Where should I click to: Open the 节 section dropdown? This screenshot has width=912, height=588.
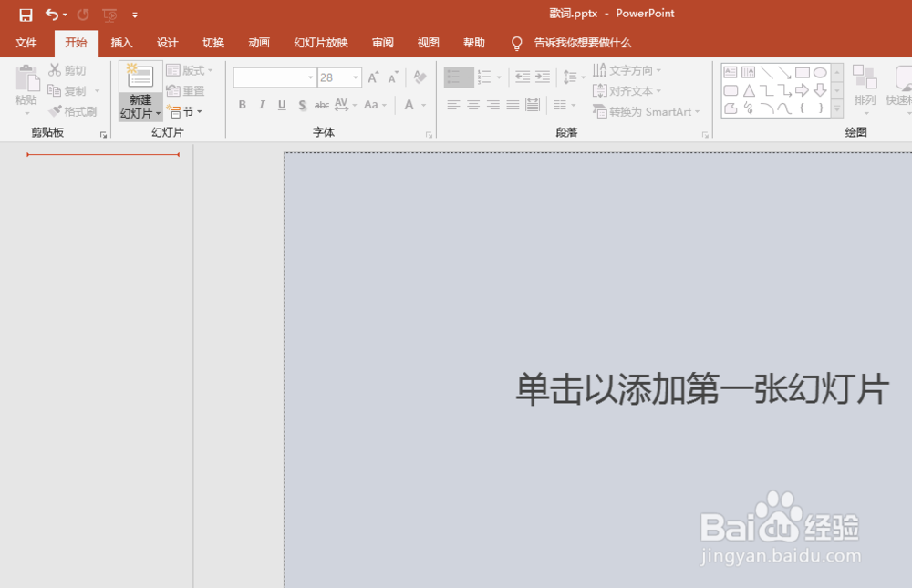point(184,111)
